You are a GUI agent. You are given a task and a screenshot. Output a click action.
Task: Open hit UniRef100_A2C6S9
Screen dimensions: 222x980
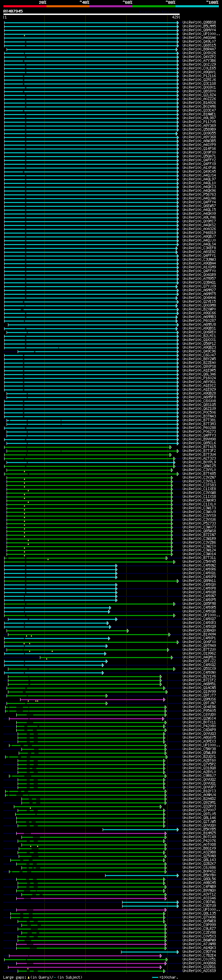coord(199,971)
